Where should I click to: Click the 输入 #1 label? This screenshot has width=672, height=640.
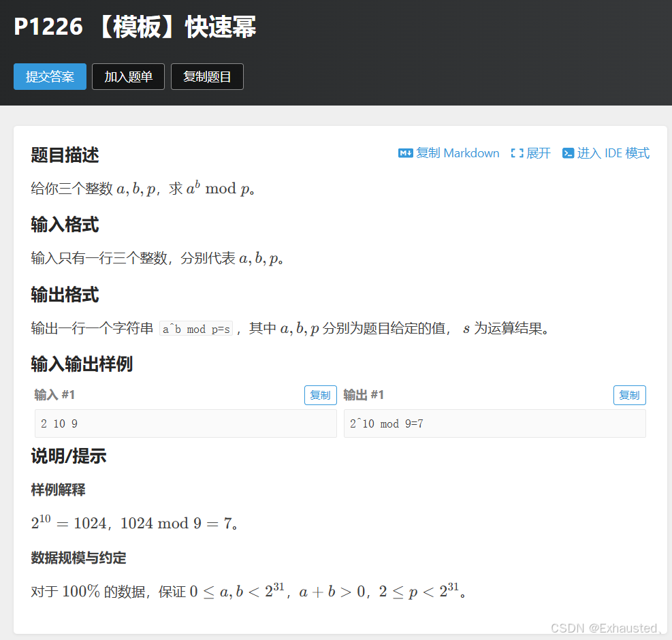pyautogui.click(x=54, y=395)
